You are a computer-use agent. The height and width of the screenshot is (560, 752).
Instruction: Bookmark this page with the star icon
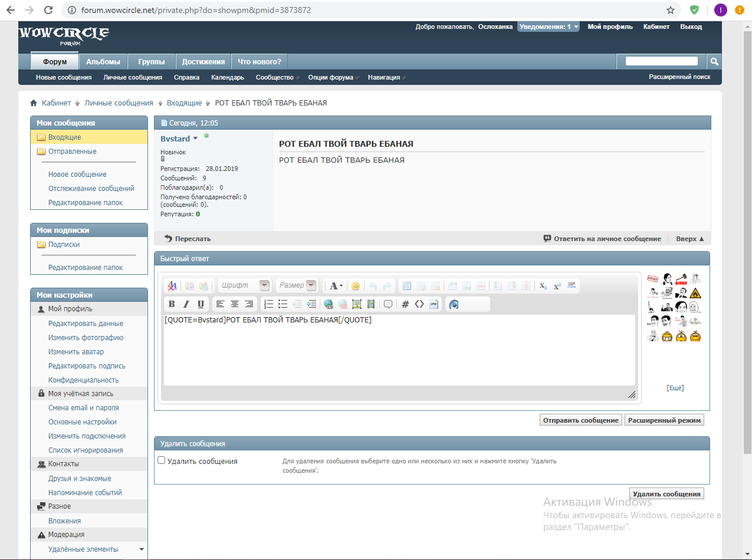671,10
